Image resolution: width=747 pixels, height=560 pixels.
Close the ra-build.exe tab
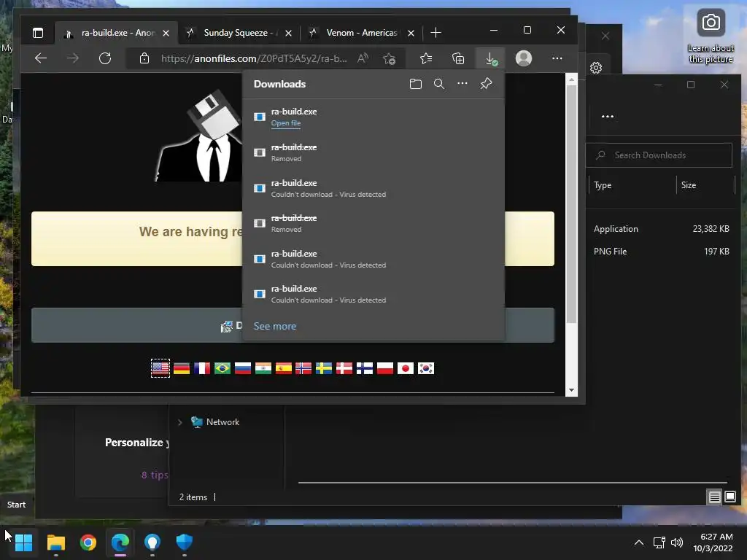[x=166, y=33]
